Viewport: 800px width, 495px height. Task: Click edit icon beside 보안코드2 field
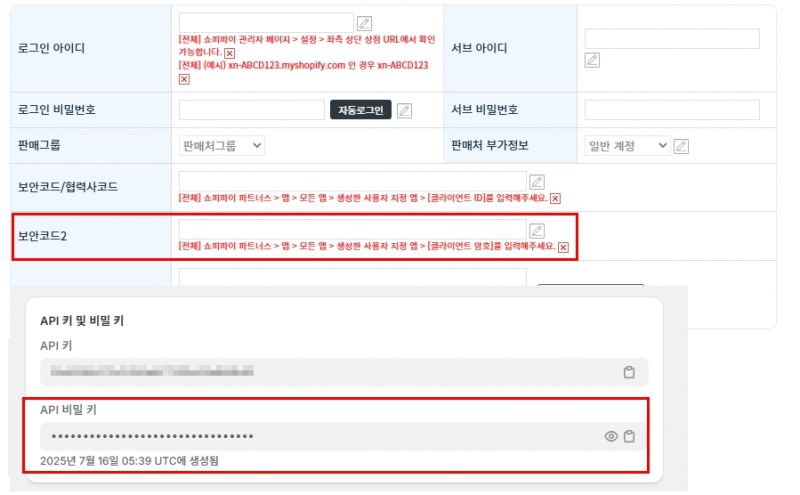536,231
